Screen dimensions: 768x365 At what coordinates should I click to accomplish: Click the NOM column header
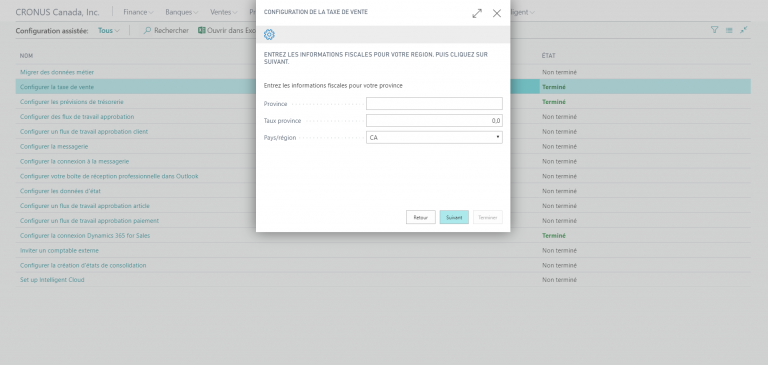26,56
